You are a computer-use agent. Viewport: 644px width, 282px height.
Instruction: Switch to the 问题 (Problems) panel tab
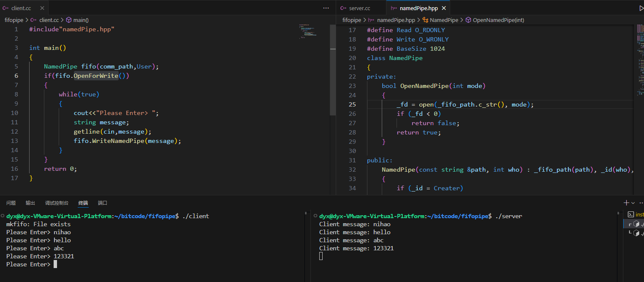tap(11, 203)
